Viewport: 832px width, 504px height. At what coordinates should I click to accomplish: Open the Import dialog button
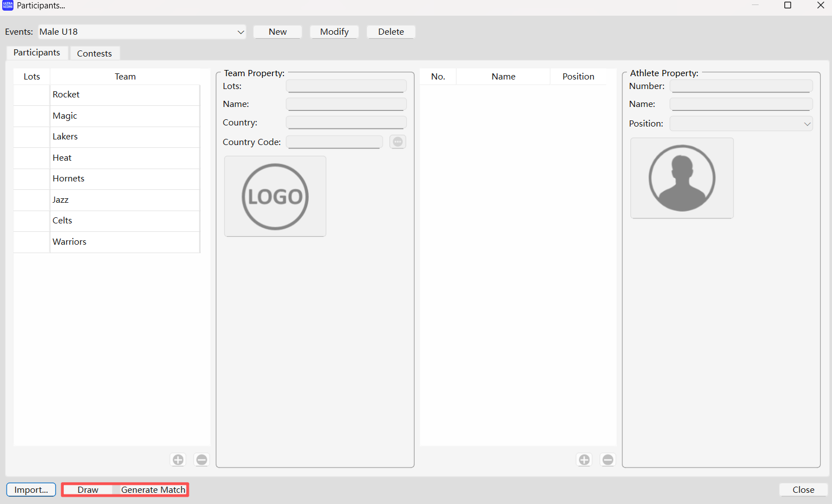(31, 489)
